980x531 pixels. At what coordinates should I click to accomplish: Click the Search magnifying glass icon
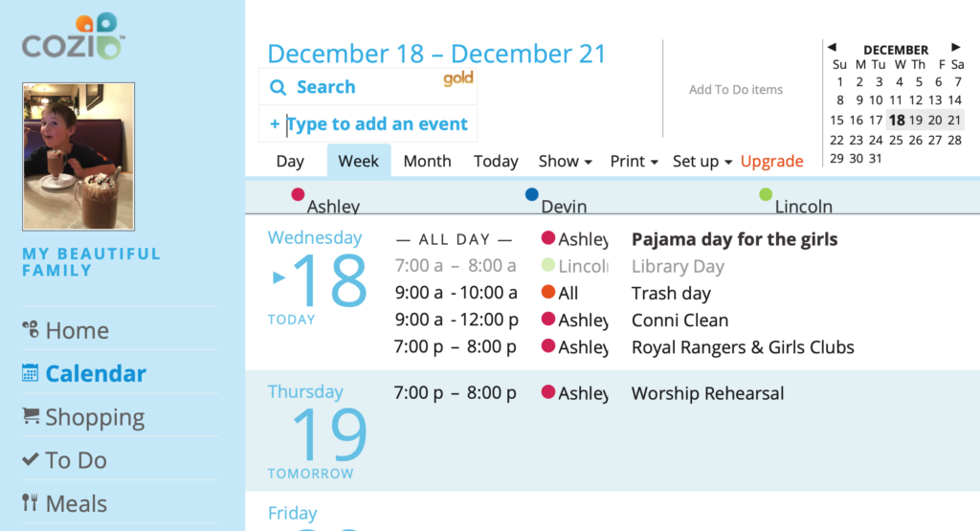(278, 87)
